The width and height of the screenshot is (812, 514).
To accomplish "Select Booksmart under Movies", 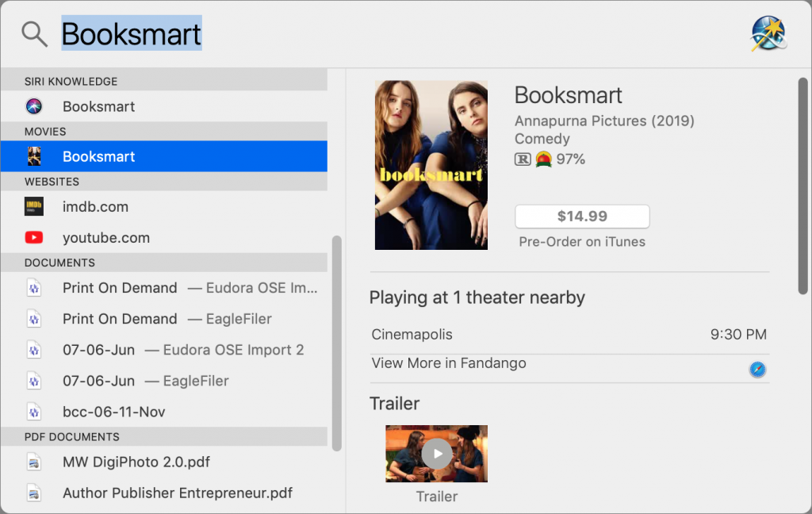I will [x=164, y=156].
